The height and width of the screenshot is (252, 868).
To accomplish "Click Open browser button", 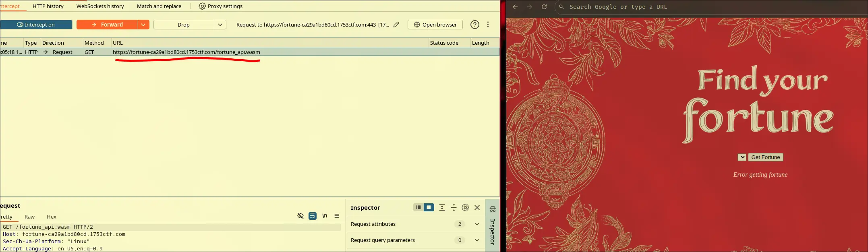I will pyautogui.click(x=435, y=25).
